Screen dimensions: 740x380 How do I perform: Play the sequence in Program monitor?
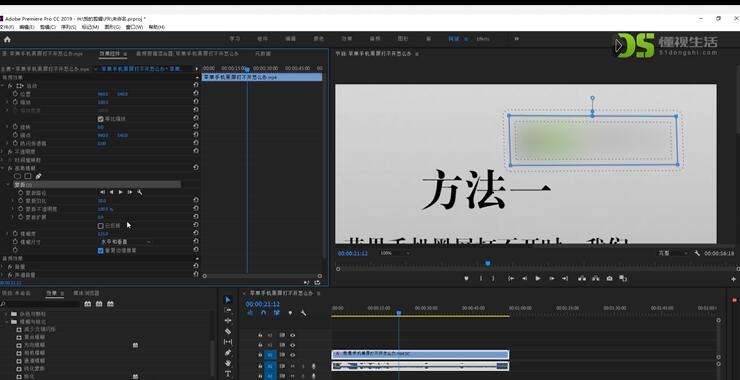[538, 279]
